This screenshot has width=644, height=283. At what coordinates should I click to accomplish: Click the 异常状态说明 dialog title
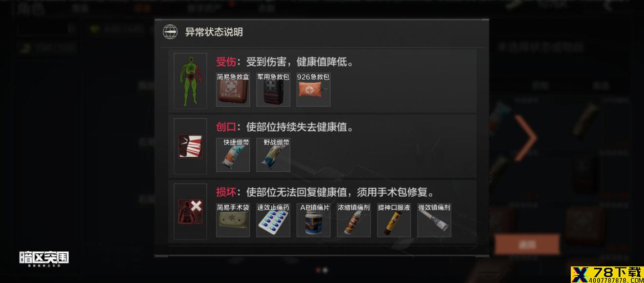[214, 32]
